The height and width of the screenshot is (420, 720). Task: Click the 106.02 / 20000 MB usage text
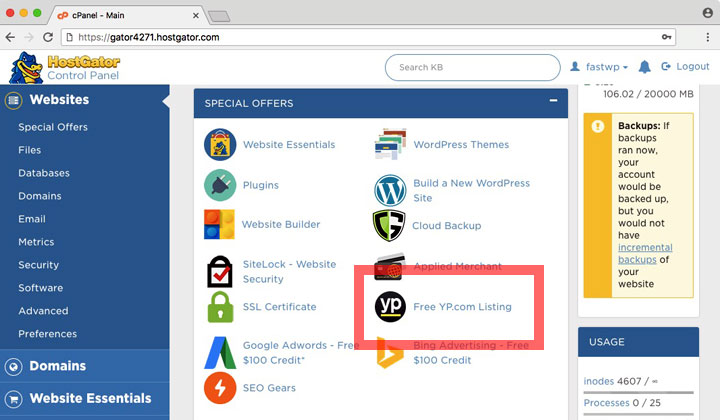[648, 94]
